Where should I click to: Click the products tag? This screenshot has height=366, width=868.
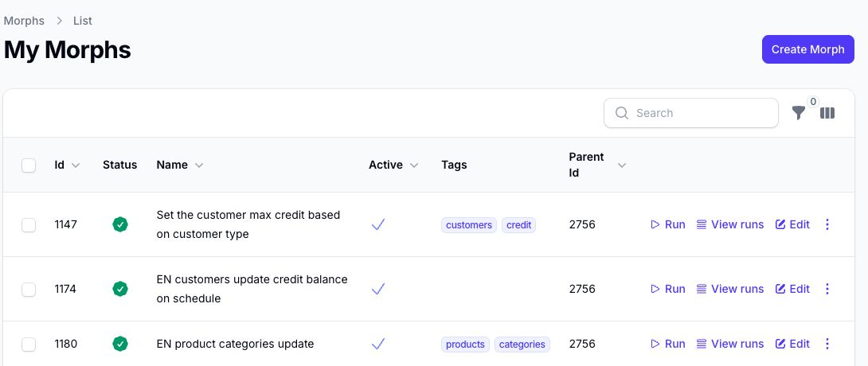(465, 345)
